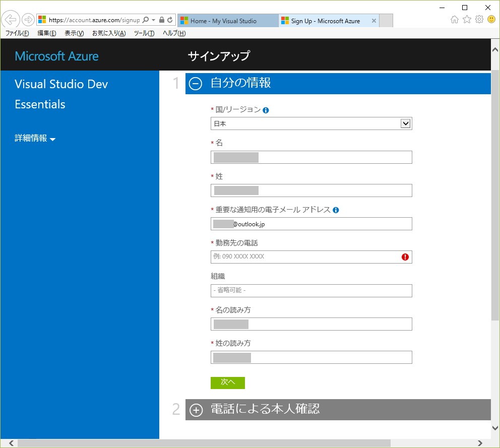This screenshot has width=500, height=448.
Task: Close the Sign Up - Microsoft Azure tab
Action: tap(373, 21)
